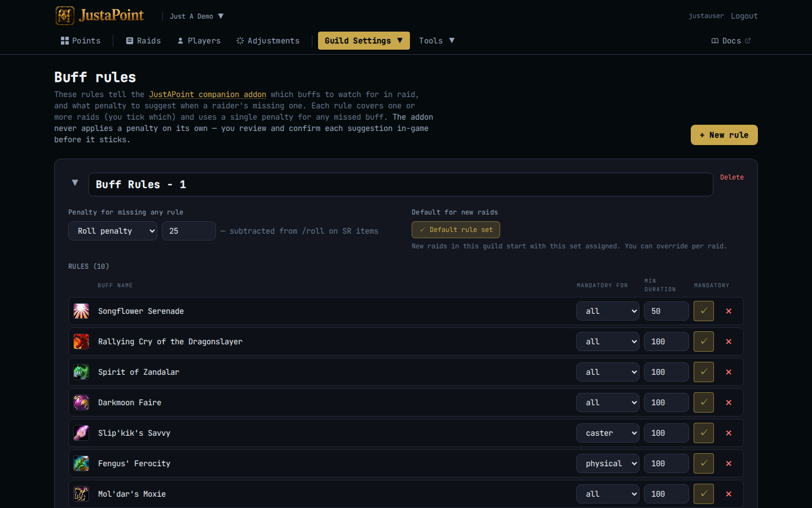The image size is (812, 508).
Task: Click the Darkmoon Faire buff icon
Action: (81, 402)
